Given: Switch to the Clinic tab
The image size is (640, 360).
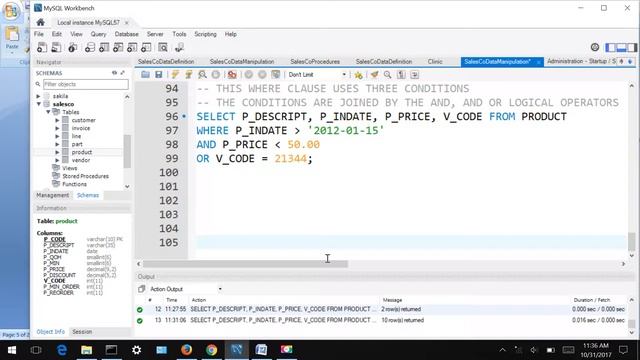Looking at the screenshot, I should tap(435, 62).
